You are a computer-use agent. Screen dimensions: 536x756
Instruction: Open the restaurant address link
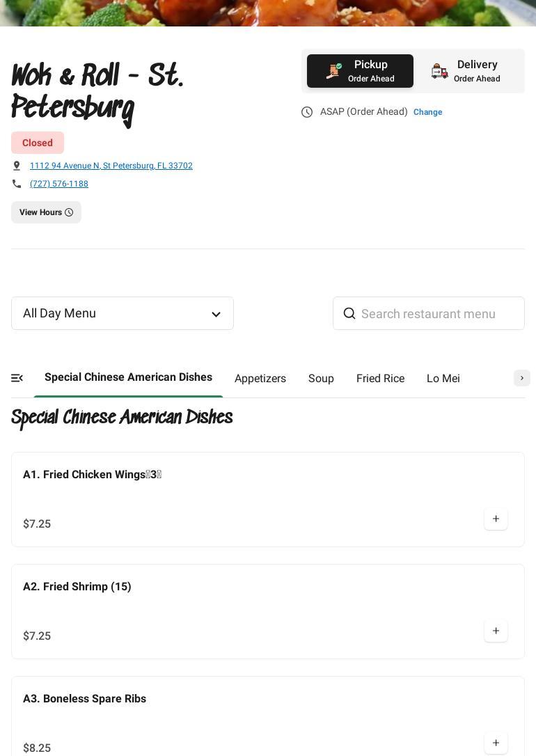pyautogui.click(x=111, y=166)
